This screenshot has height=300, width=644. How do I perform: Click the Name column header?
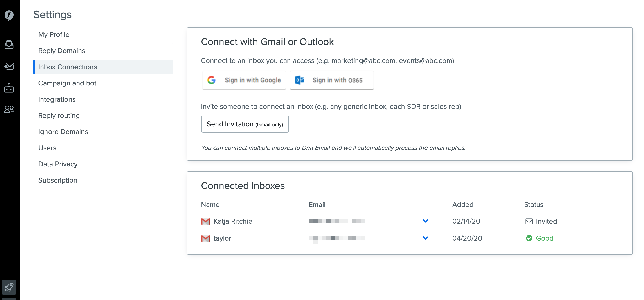click(210, 205)
